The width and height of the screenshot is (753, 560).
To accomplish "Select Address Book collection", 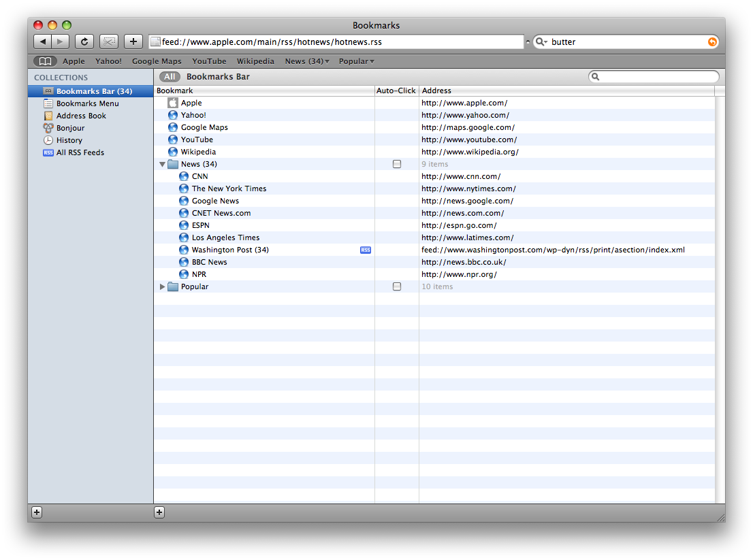I will [x=91, y=116].
